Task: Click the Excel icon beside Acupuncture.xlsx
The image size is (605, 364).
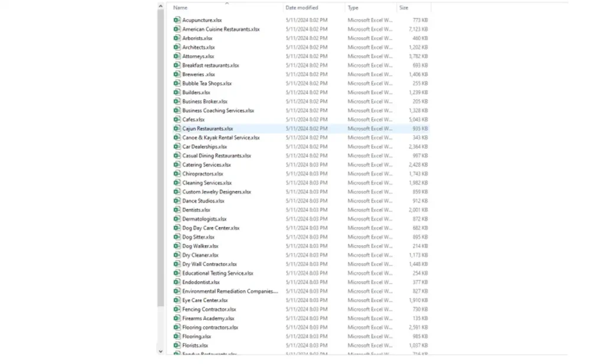Action: pyautogui.click(x=177, y=19)
